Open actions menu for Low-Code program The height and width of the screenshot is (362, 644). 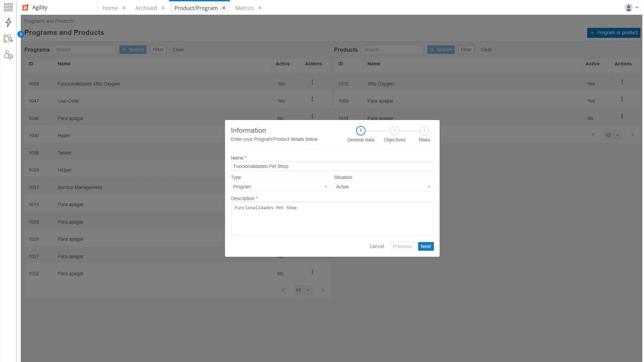coord(312,99)
